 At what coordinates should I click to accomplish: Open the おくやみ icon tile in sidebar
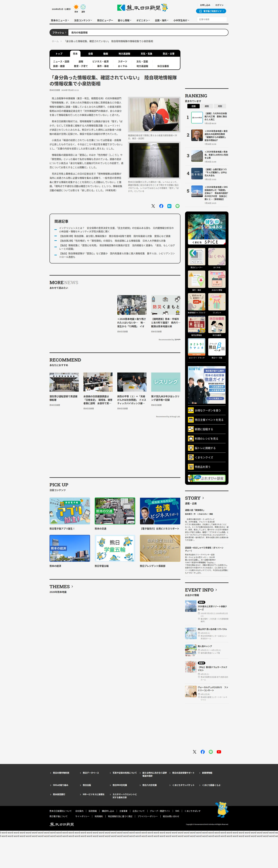217,257
